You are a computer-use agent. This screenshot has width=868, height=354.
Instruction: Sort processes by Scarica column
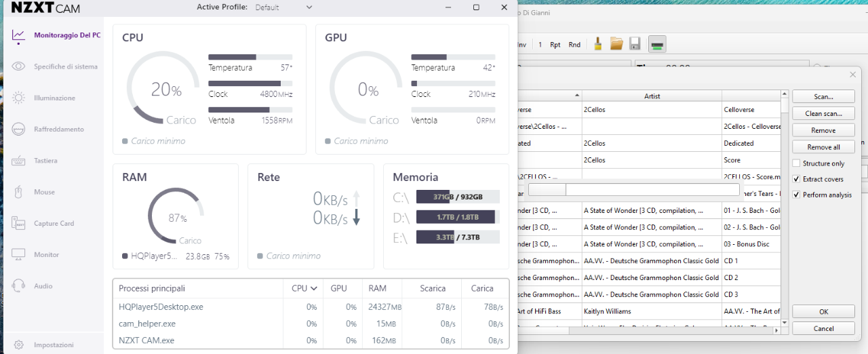[433, 288]
